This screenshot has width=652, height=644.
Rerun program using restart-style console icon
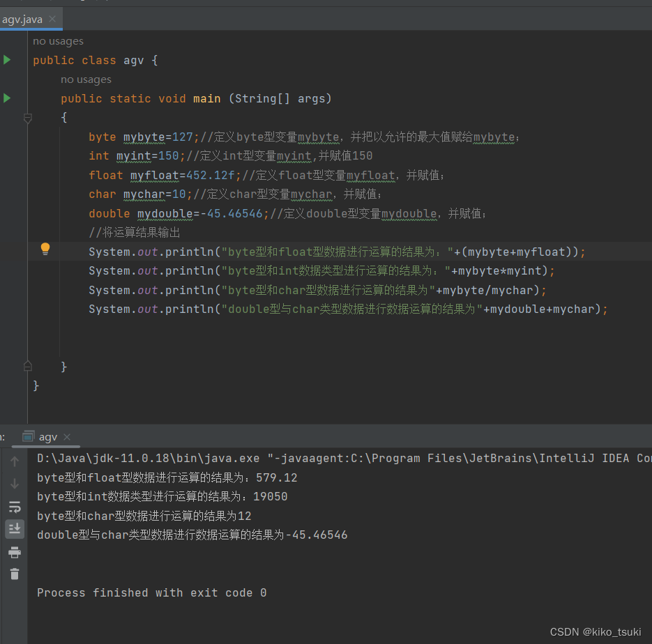(14, 507)
